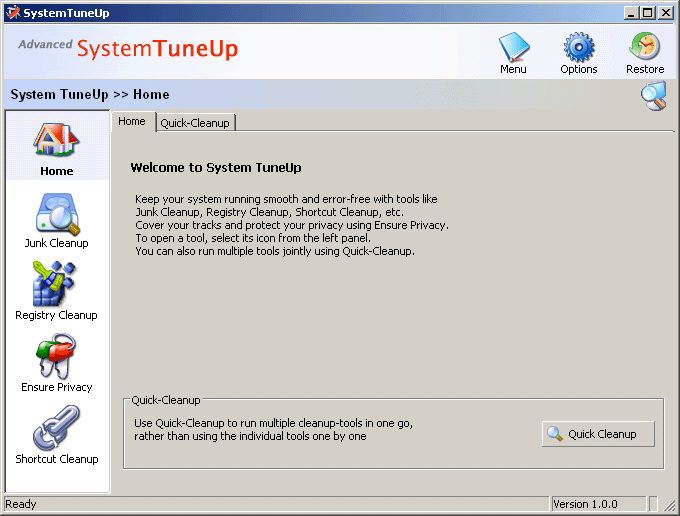Click the magnifier monitor icon in breadcrumb bar
The image size is (680, 516).
coord(654,96)
